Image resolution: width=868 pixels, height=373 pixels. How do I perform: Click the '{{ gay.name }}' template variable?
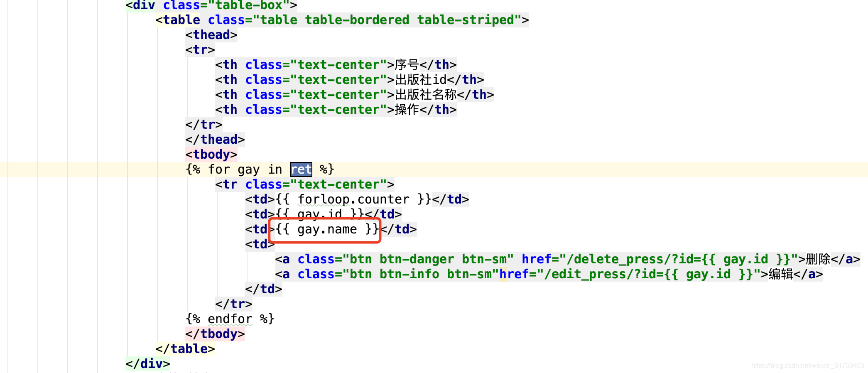pos(327,229)
